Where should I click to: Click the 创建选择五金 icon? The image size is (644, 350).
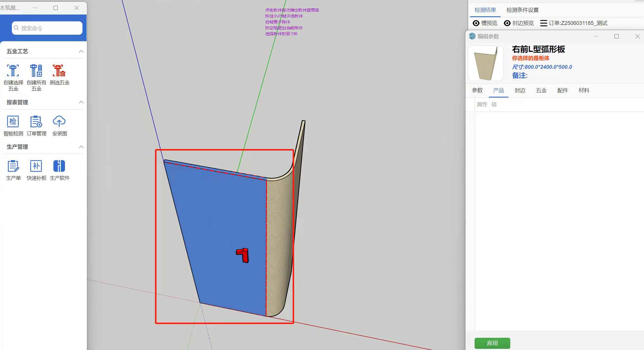[13, 71]
